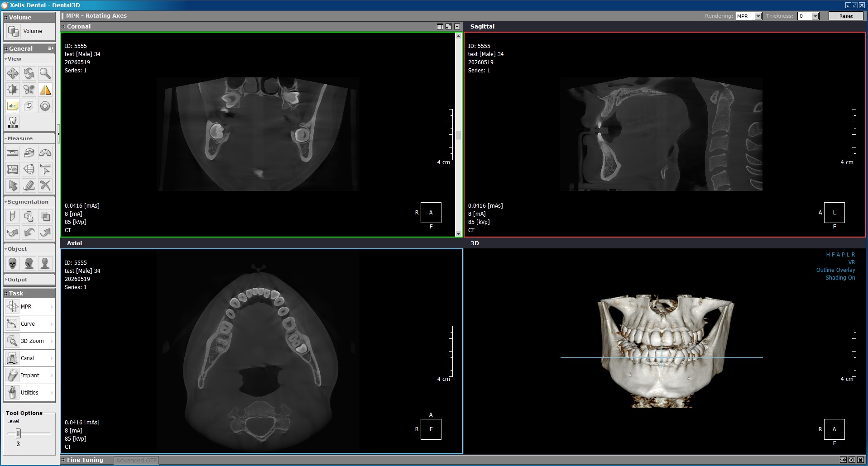The width and height of the screenshot is (868, 466).
Task: Click 'Shading On' in the 3D view
Action: click(840, 278)
